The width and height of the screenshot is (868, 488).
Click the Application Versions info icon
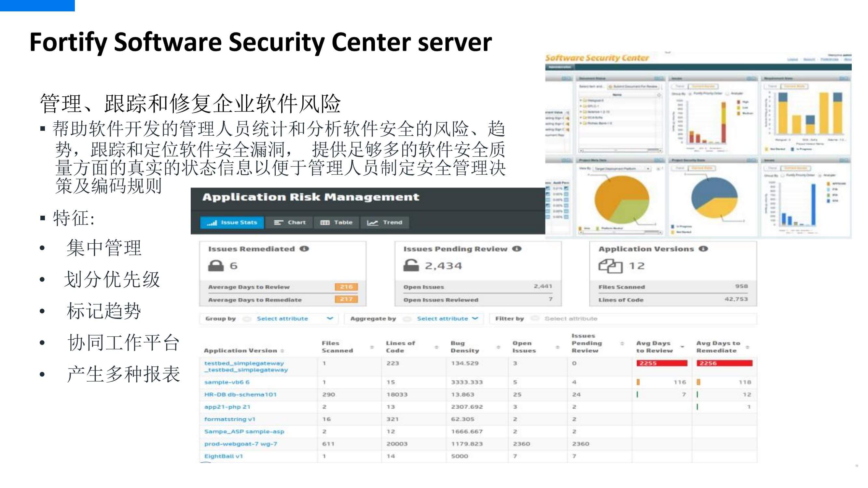pyautogui.click(x=703, y=249)
